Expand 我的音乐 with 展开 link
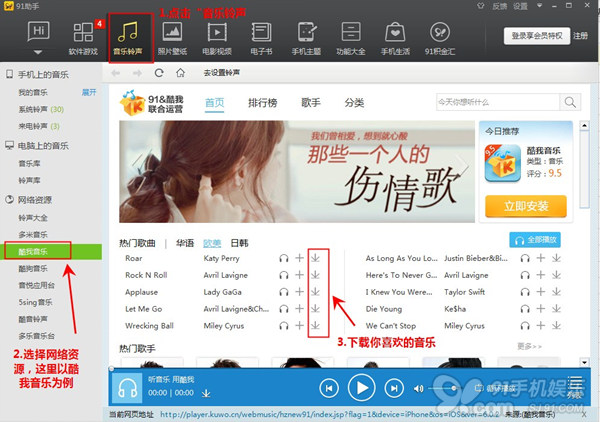 [x=89, y=92]
